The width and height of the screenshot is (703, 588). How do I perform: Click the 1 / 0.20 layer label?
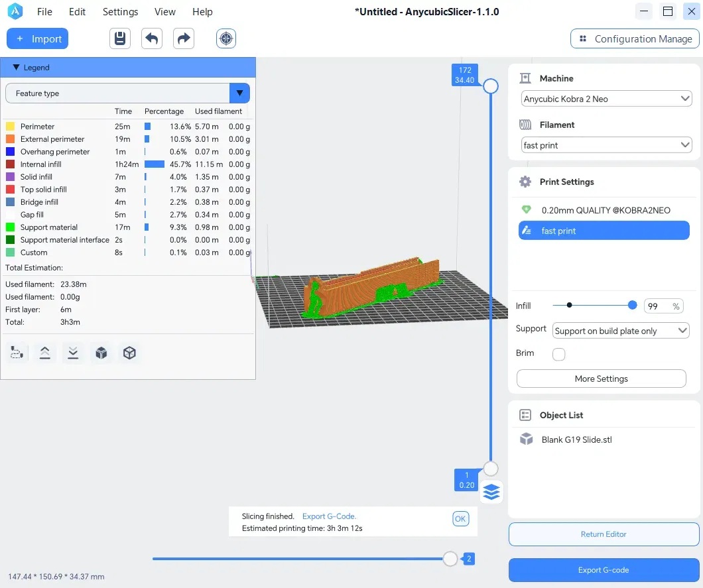tap(467, 480)
